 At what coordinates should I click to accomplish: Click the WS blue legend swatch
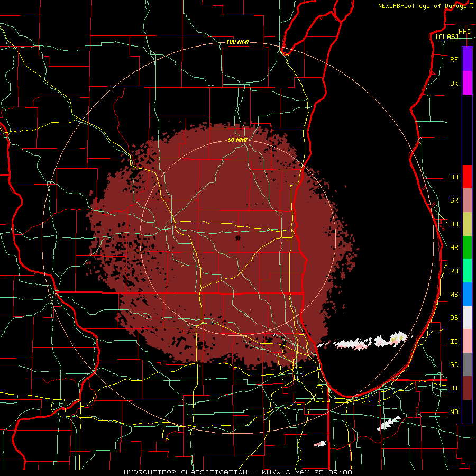point(467,294)
